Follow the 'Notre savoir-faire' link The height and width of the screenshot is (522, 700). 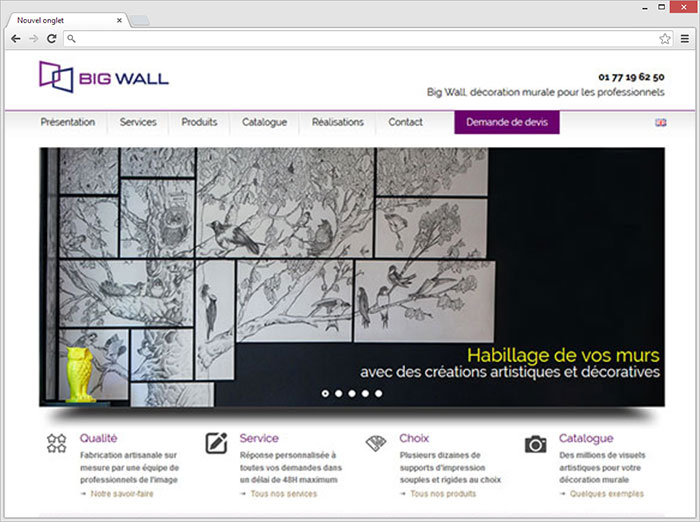pyautogui.click(x=120, y=494)
